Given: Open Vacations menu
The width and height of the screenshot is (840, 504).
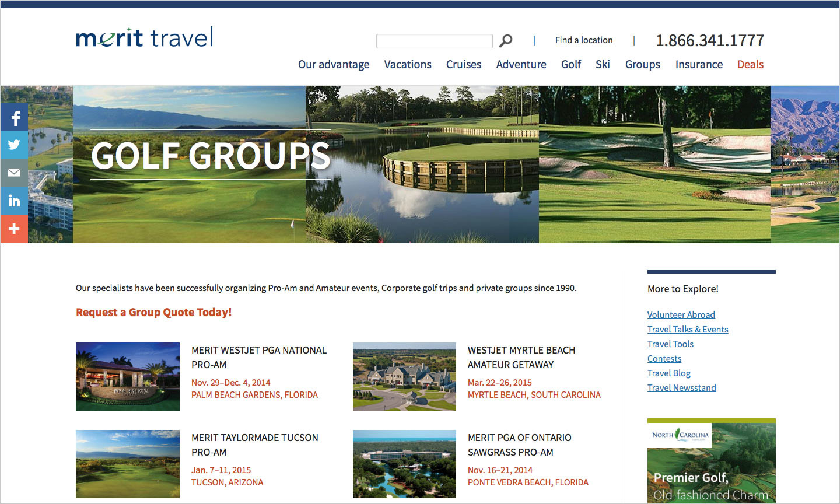Looking at the screenshot, I should (408, 65).
